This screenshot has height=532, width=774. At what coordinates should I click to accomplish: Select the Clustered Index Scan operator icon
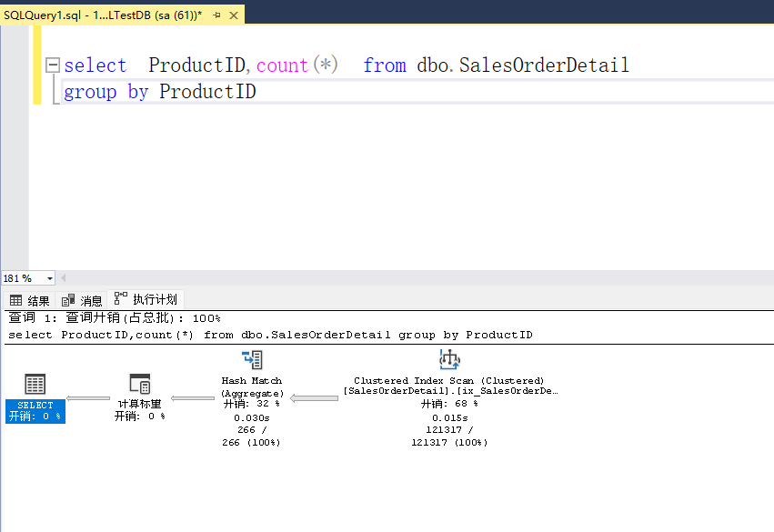(449, 360)
